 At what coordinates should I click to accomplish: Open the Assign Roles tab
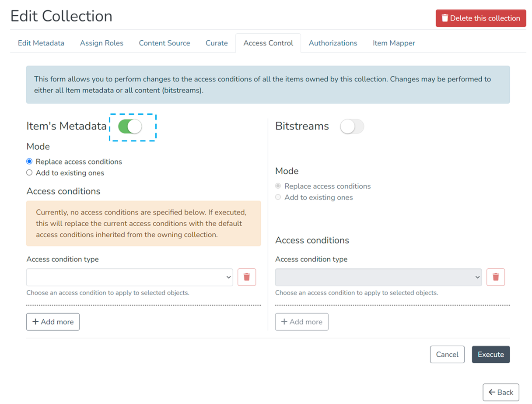click(x=101, y=43)
